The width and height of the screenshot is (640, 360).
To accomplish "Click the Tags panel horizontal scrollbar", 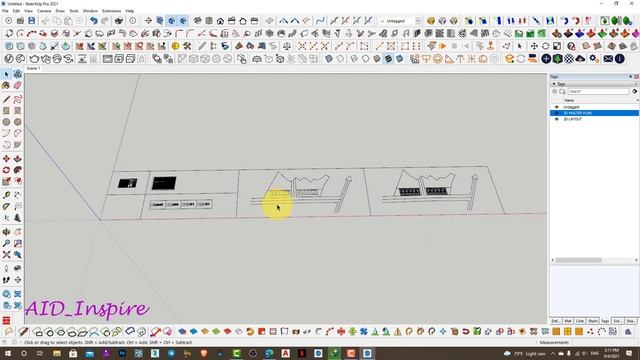I will point(578,260).
